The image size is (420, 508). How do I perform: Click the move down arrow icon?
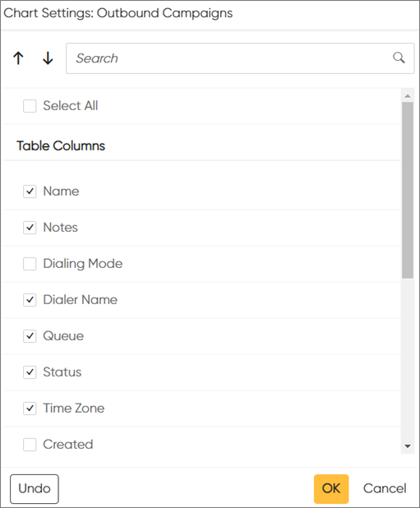[x=48, y=58]
